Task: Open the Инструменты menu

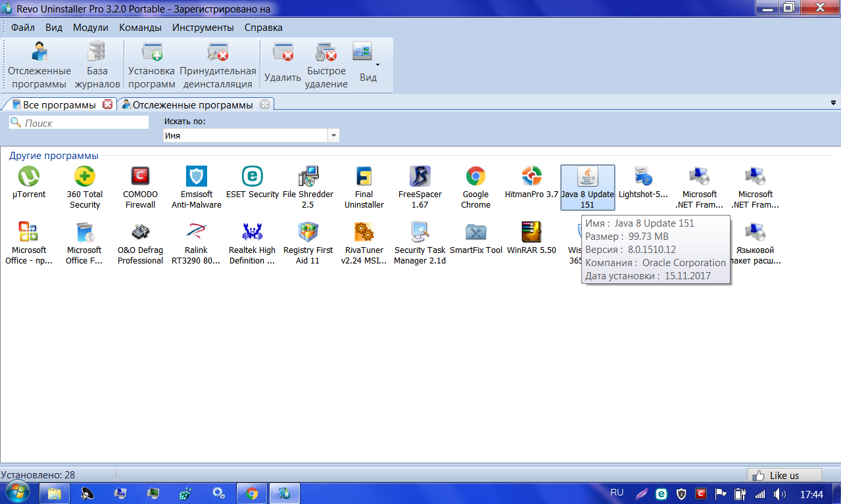Action: point(203,28)
